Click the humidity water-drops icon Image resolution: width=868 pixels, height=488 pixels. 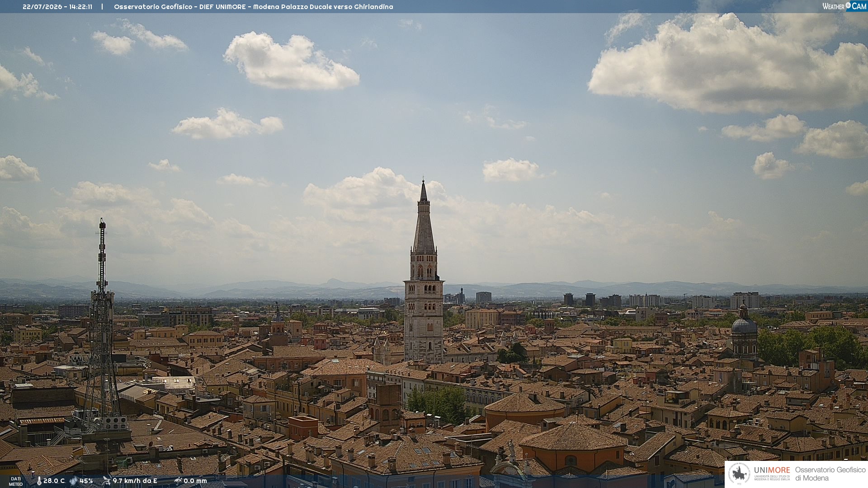coord(74,481)
